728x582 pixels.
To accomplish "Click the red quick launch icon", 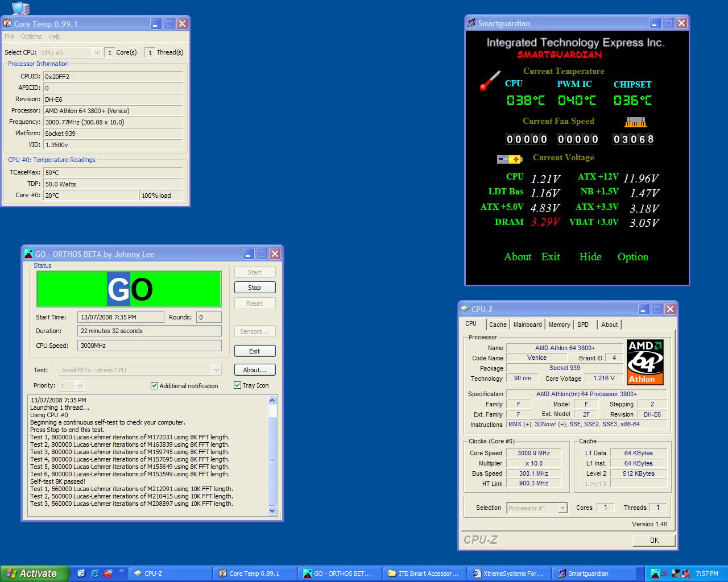I will 107,573.
